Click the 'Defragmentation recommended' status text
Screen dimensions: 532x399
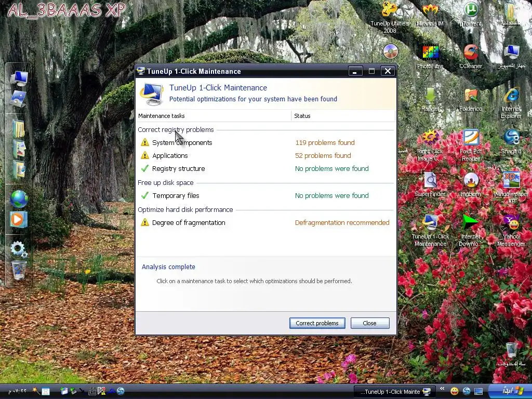click(x=342, y=222)
